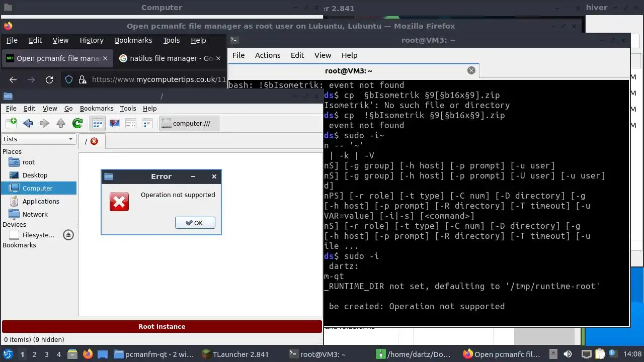644x362 pixels.
Task: Open the Edit menu in pcmanfm file manager
Action: click(x=30, y=108)
